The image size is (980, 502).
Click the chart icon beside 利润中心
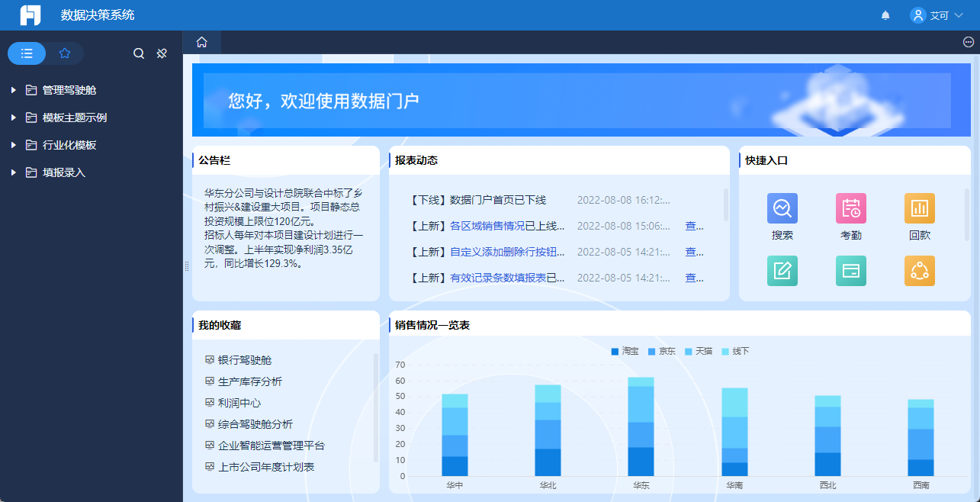pos(210,403)
